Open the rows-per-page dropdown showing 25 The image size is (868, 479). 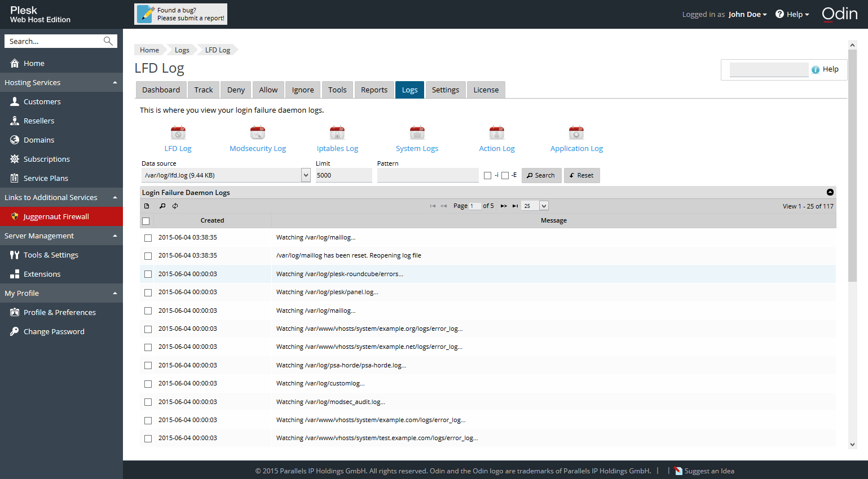[x=535, y=206]
